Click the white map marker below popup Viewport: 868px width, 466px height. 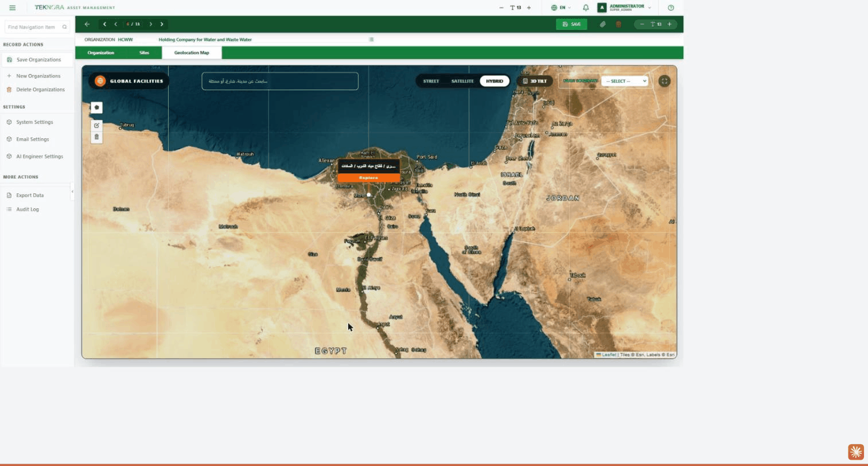368,195
